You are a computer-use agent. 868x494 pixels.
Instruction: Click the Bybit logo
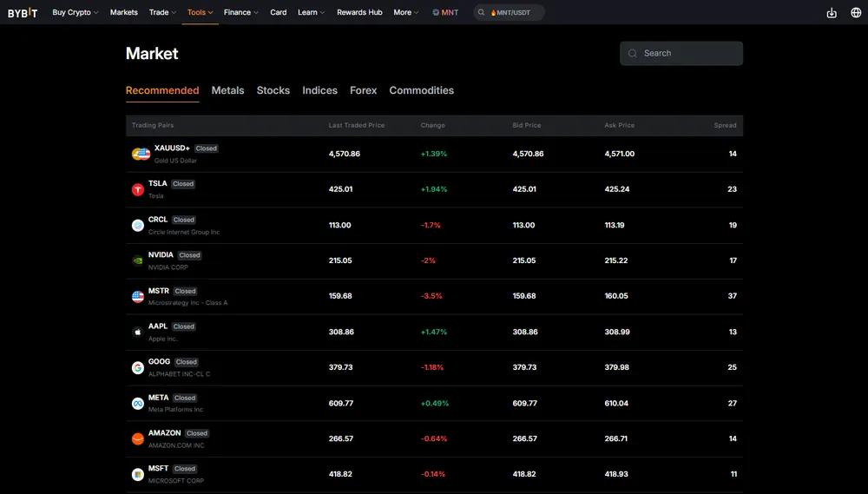(23, 13)
